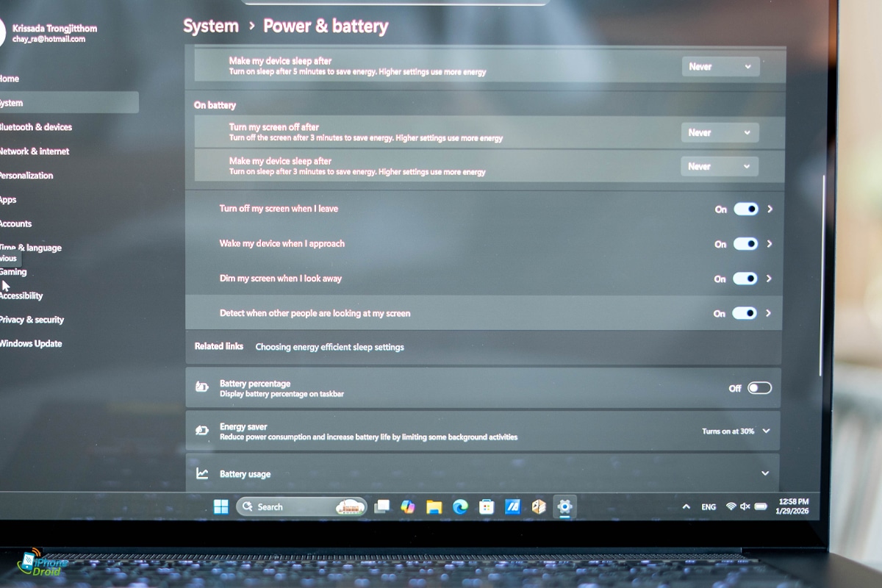Launch Copilot from the taskbar
This screenshot has width=882, height=588.
(x=407, y=506)
